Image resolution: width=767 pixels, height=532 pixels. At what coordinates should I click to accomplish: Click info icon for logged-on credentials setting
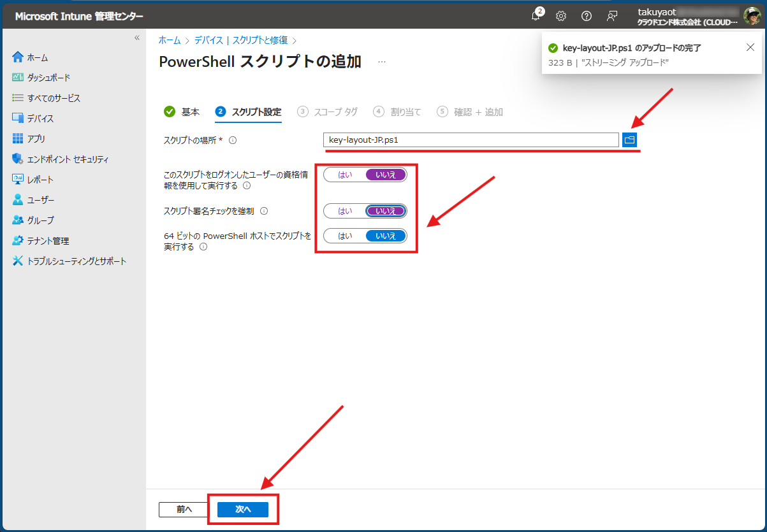[247, 186]
